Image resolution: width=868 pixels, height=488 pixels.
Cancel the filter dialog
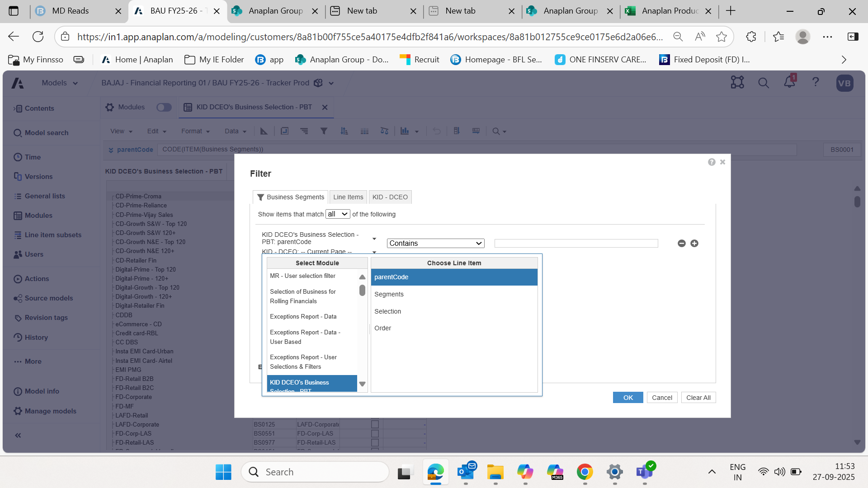pos(662,398)
